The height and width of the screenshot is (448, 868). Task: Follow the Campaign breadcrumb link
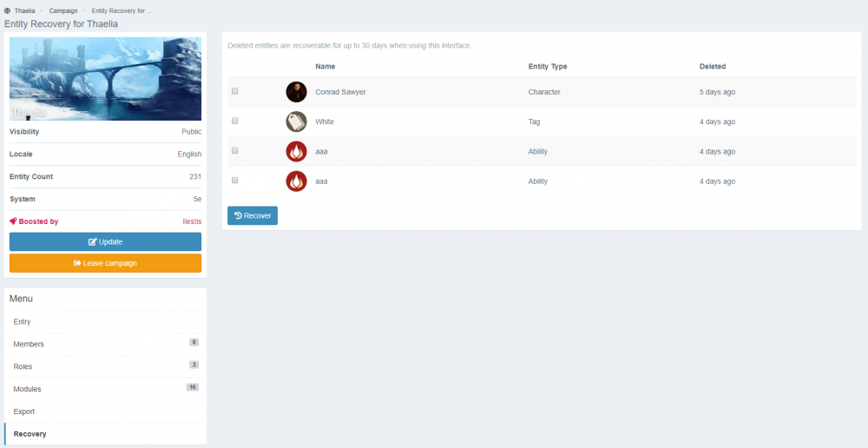(x=63, y=10)
